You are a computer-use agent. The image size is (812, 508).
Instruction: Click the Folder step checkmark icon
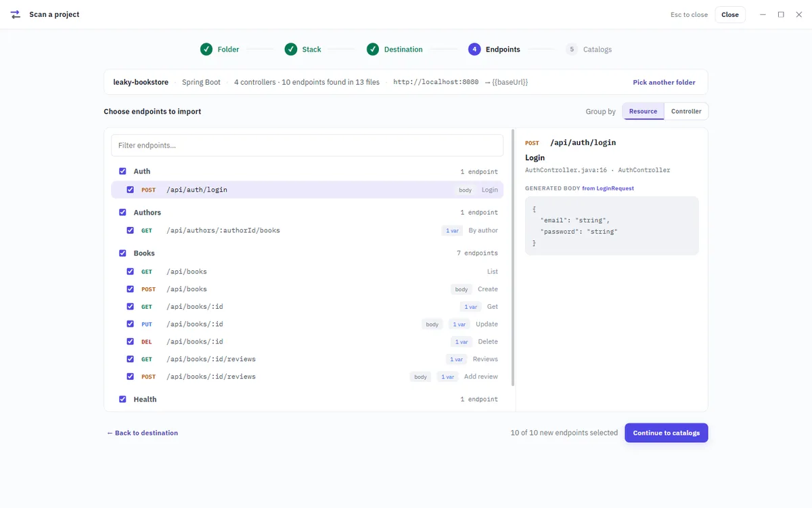[206, 49]
